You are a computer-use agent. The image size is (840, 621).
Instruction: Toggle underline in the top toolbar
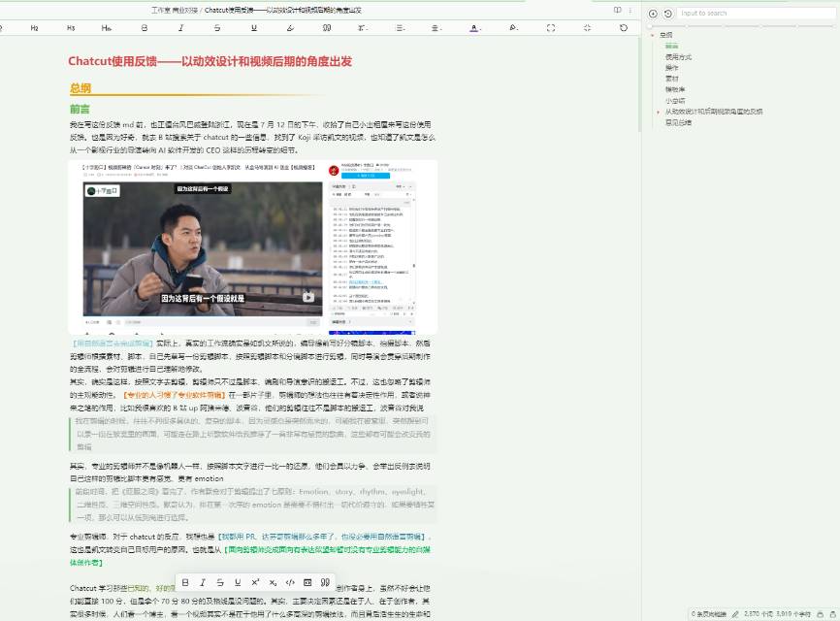pyautogui.click(x=254, y=28)
